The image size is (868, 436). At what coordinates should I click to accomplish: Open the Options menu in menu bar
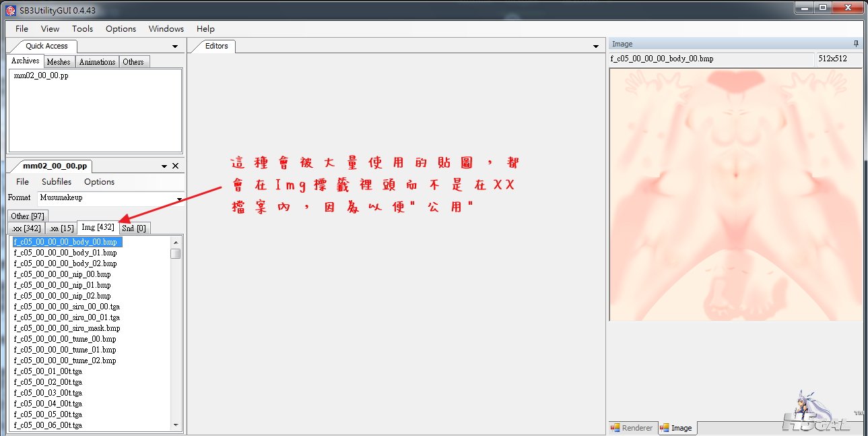[x=121, y=29]
